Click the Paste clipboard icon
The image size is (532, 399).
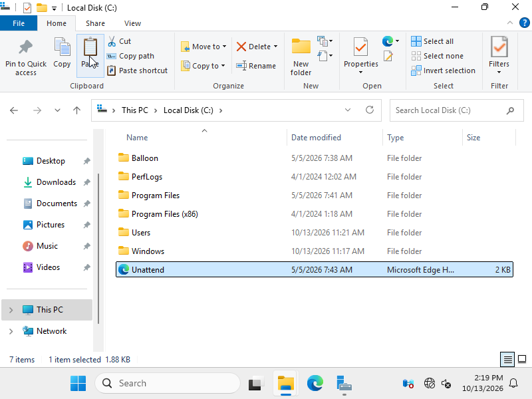[90, 47]
